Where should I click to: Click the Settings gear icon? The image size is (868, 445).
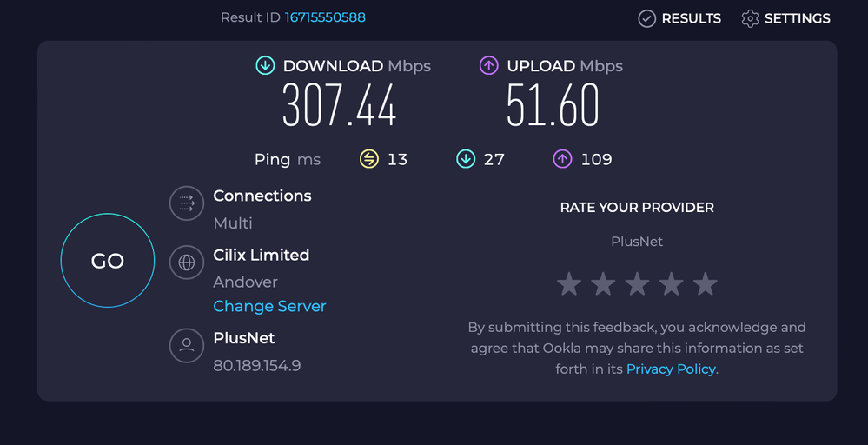750,18
